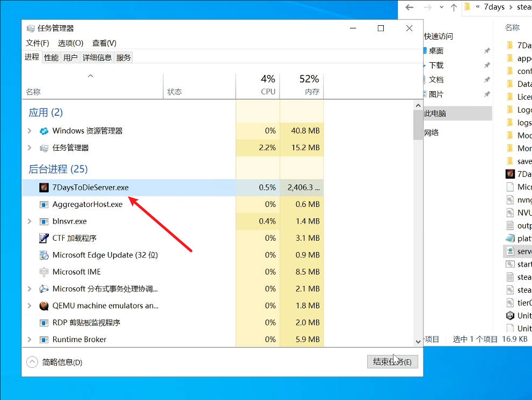Click the CTF 加载程序 process icon
Image resolution: width=532 pixels, height=400 pixels.
(44, 238)
